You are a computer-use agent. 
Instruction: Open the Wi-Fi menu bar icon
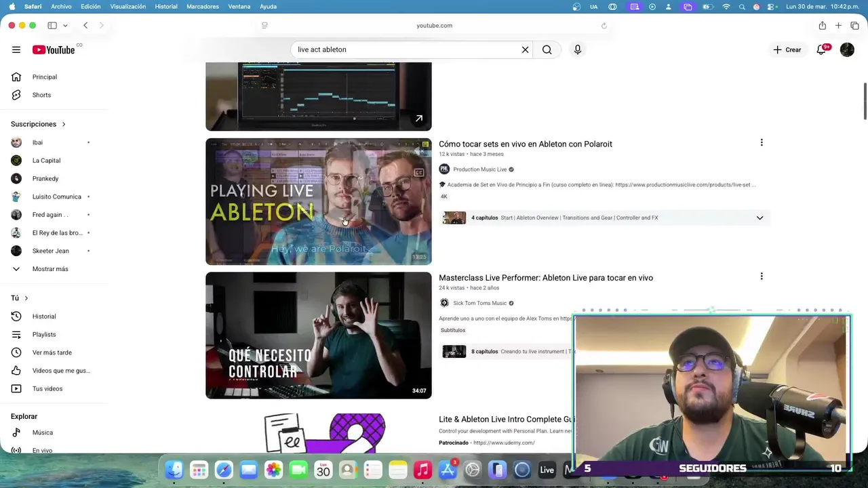click(x=726, y=7)
